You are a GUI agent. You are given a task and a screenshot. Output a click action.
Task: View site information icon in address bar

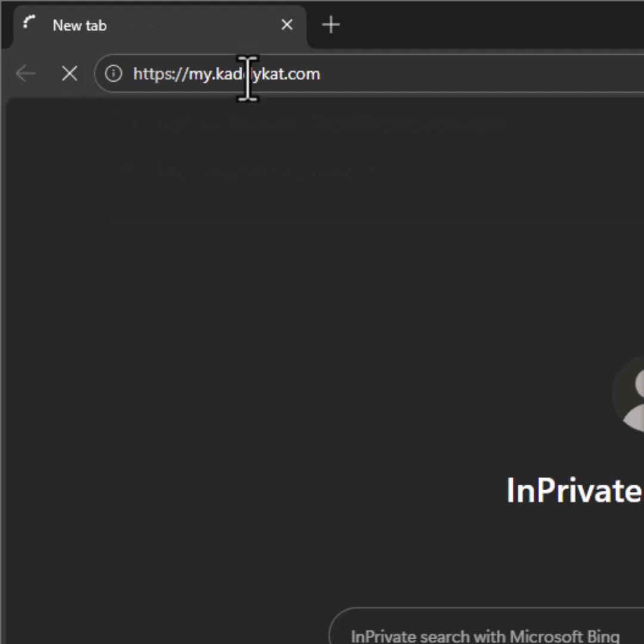point(113,74)
